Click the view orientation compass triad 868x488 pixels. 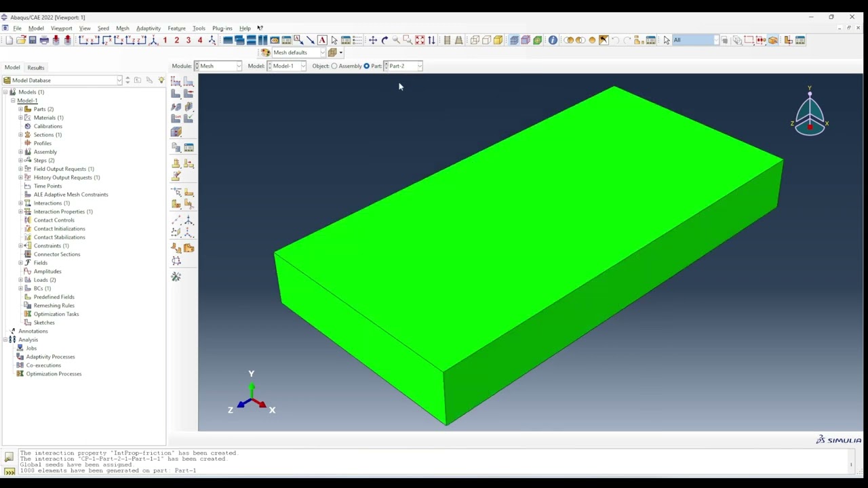(810, 113)
